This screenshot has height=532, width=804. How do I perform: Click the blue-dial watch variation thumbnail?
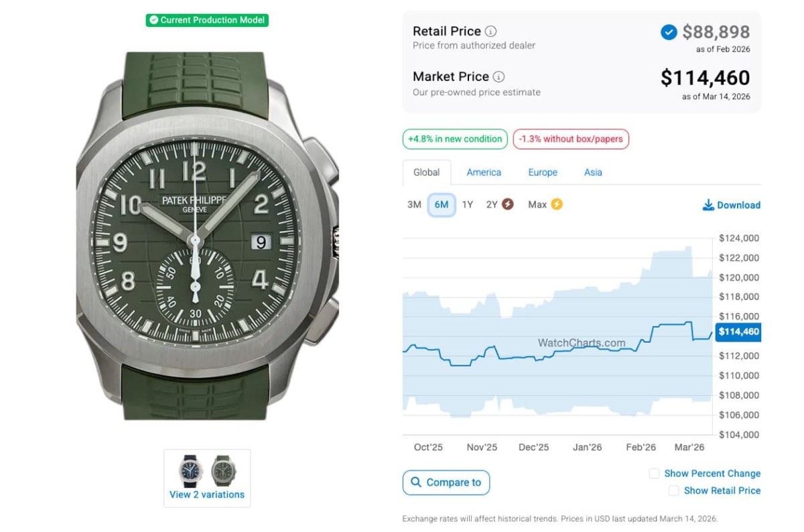190,470
